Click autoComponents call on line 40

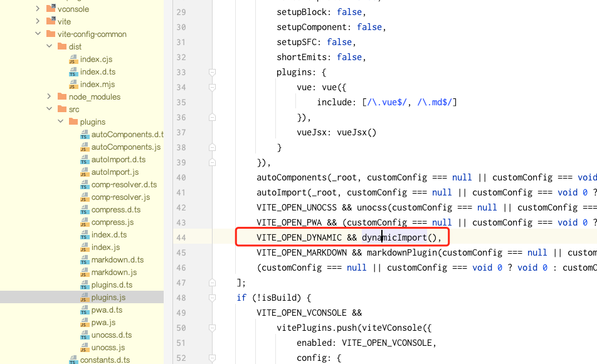coord(292,178)
